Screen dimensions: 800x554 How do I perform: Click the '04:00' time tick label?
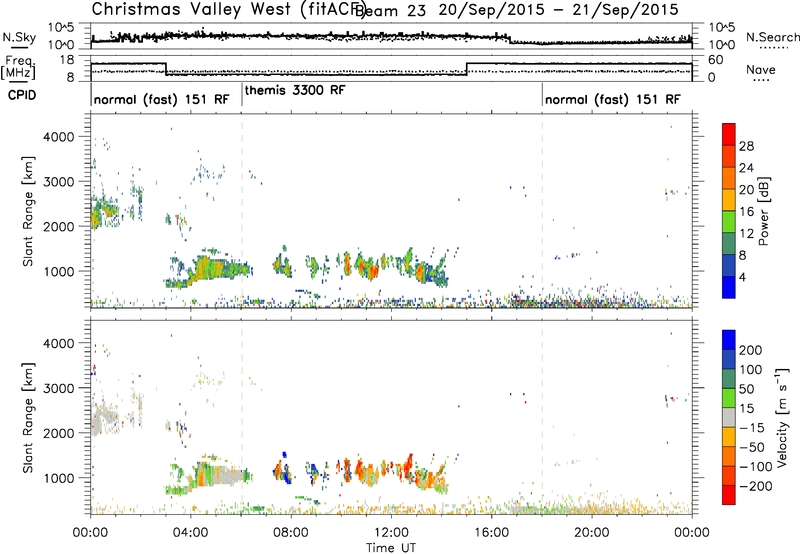pyautogui.click(x=190, y=533)
